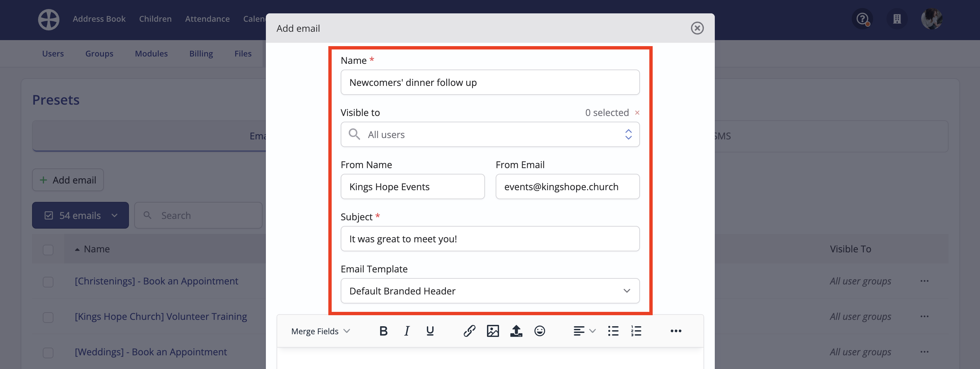Expand the Merge Fields dropdown
The image size is (980, 369).
coord(320,331)
